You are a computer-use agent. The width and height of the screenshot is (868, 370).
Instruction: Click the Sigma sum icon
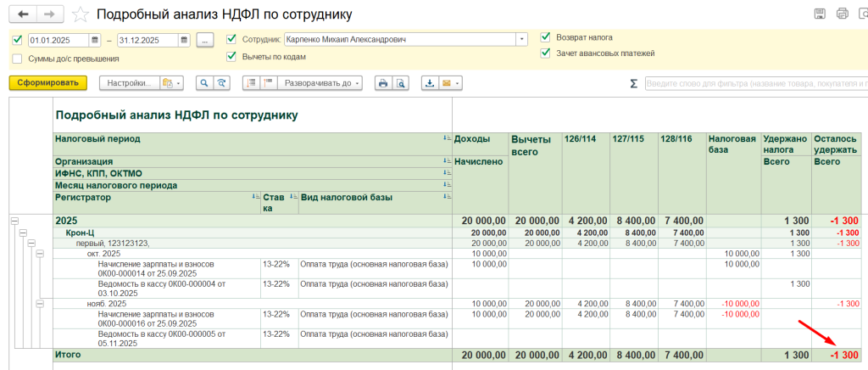633,84
